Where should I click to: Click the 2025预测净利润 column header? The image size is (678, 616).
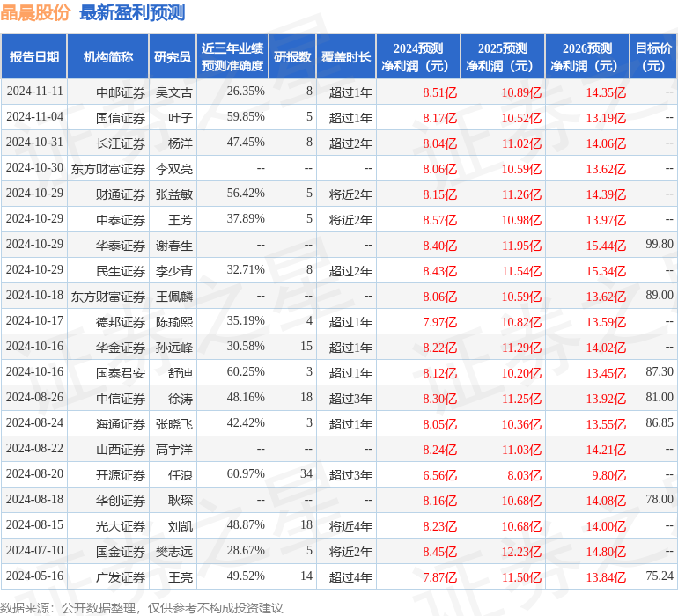[503, 57]
